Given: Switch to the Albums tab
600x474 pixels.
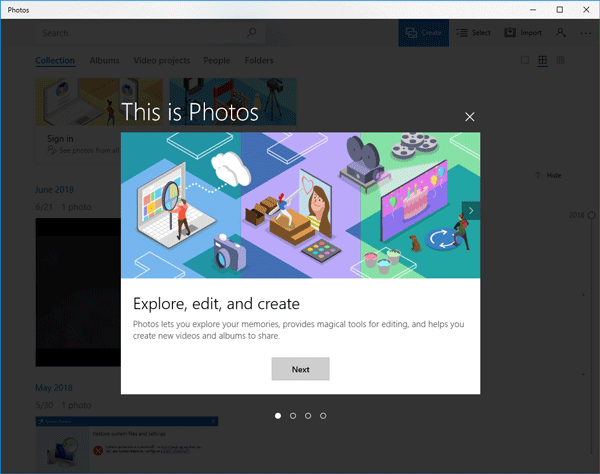Looking at the screenshot, I should point(104,60).
